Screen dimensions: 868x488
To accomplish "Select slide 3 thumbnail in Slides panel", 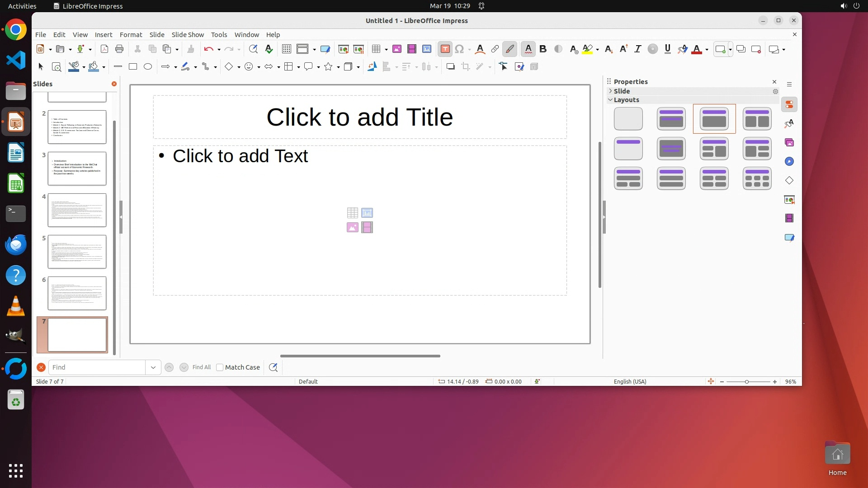I will pyautogui.click(x=77, y=169).
